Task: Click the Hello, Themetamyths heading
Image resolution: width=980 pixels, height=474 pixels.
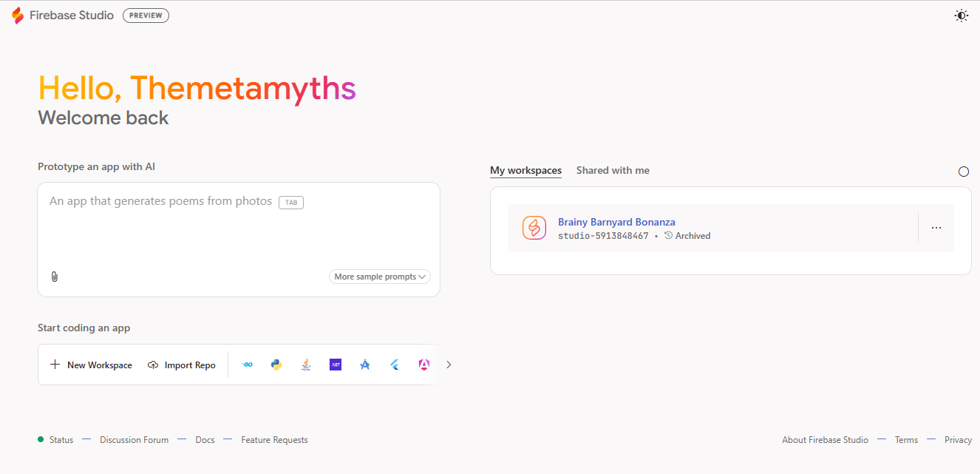Action: [197, 88]
